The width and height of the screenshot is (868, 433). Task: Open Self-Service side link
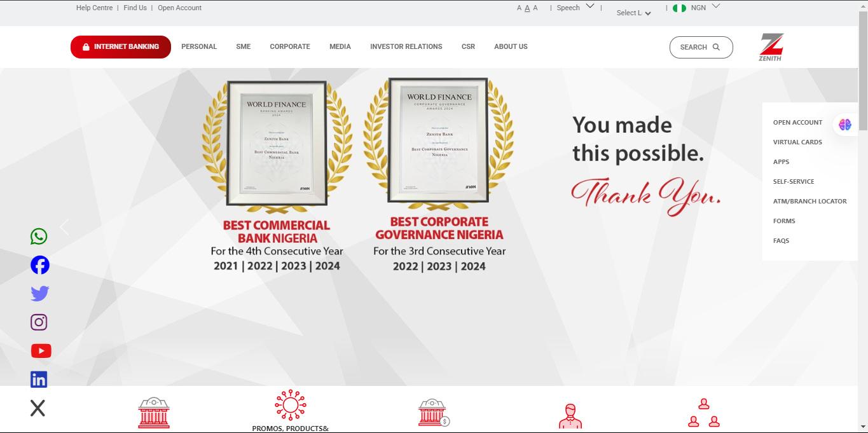(794, 181)
